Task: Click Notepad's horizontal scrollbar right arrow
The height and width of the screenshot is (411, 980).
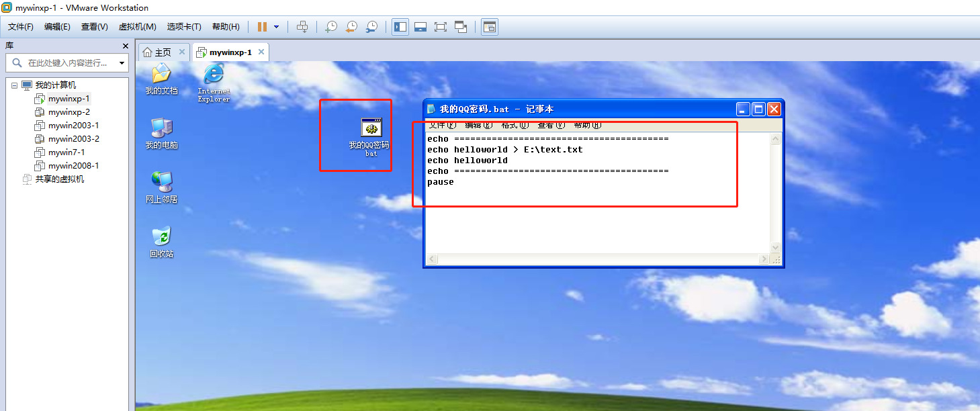Action: (x=764, y=259)
